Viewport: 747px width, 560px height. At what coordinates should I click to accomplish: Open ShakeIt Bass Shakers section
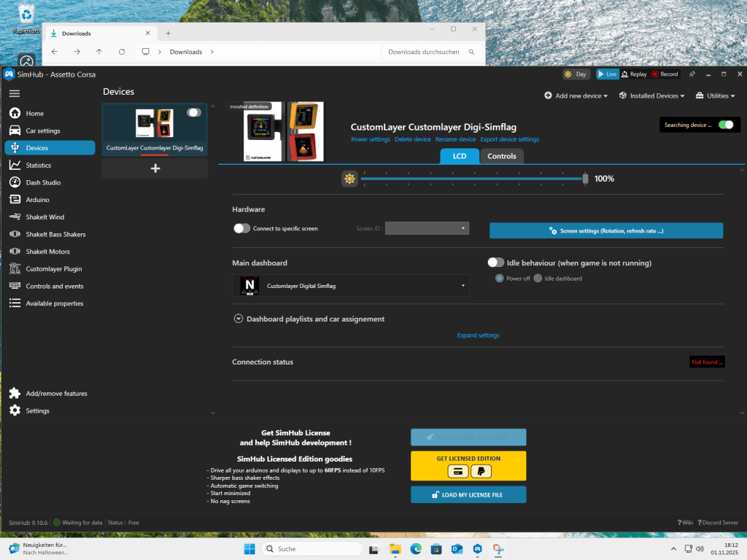(x=55, y=234)
